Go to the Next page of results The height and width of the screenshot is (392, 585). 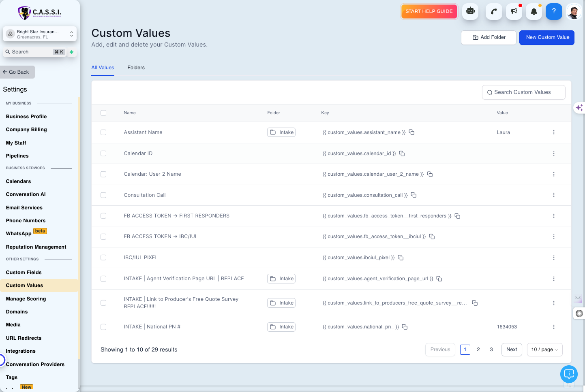(x=512, y=349)
